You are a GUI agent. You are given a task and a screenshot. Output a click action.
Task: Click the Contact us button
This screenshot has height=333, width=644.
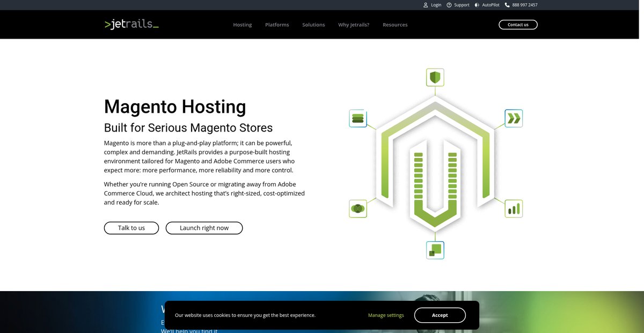click(x=518, y=25)
